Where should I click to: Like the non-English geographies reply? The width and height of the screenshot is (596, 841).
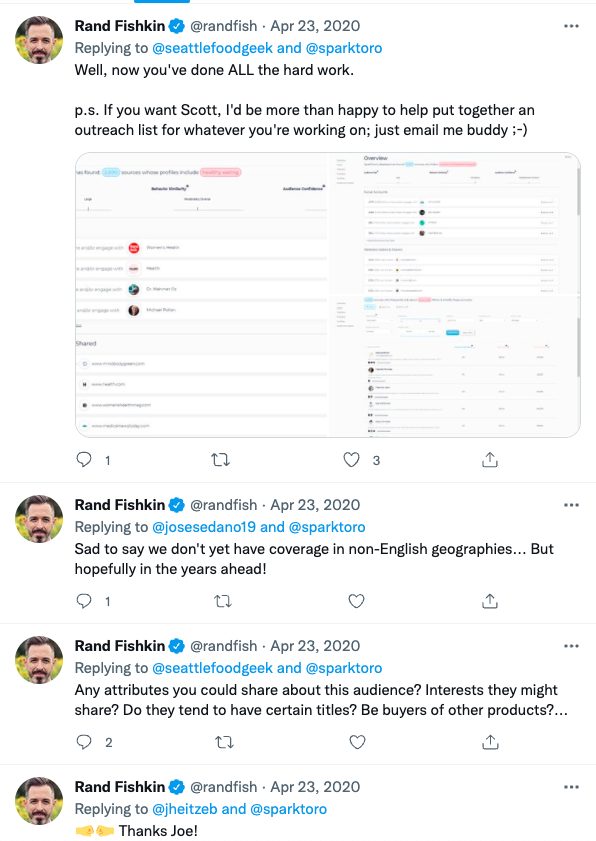(x=355, y=601)
